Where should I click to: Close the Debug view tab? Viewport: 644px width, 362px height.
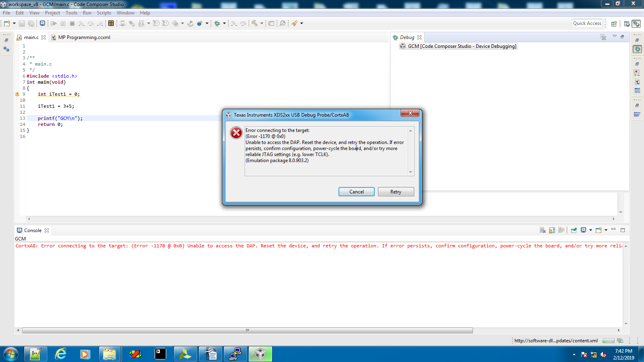tap(419, 37)
